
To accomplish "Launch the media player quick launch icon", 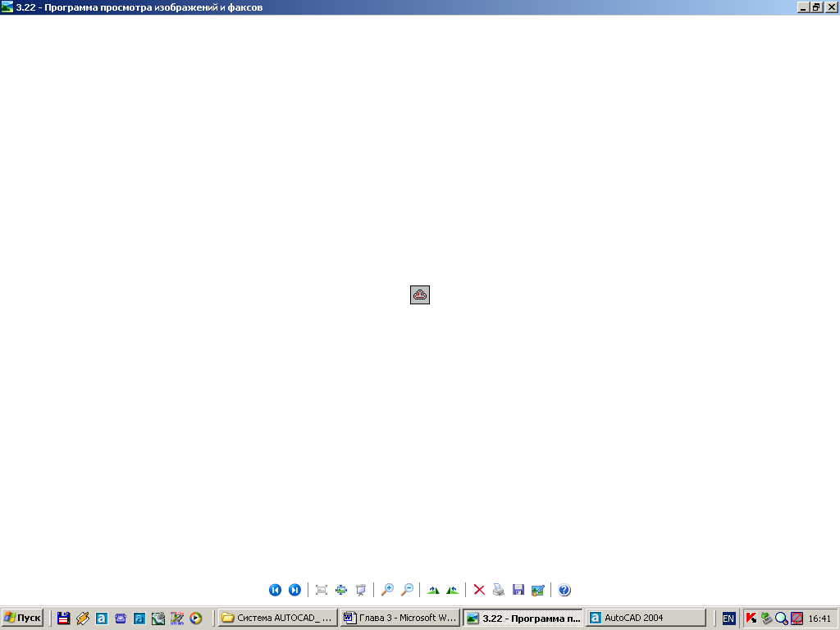I will click(196, 619).
